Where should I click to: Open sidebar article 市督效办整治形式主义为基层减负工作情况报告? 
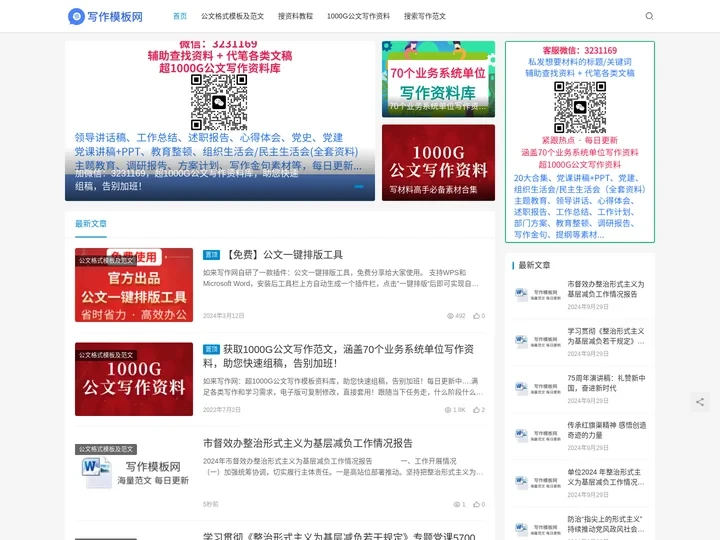point(606,289)
